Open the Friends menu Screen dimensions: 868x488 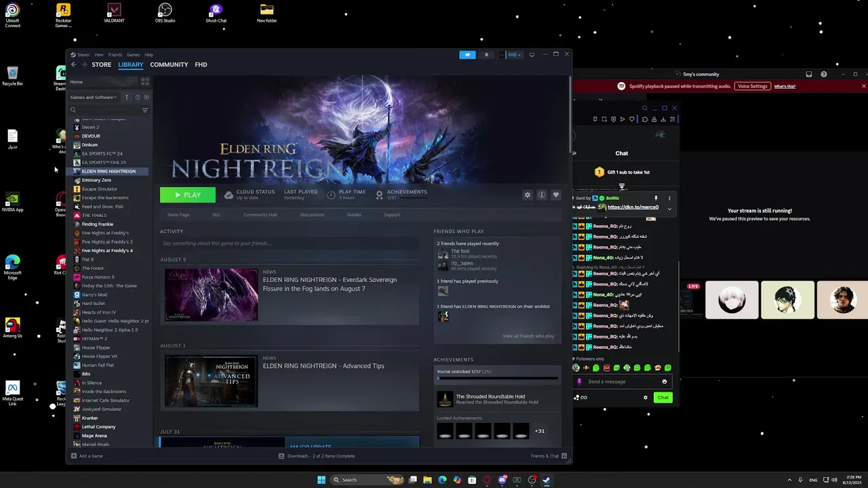[x=115, y=55]
